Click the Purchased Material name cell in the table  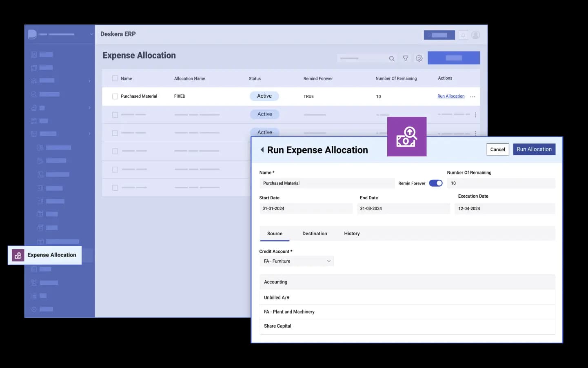click(x=139, y=96)
